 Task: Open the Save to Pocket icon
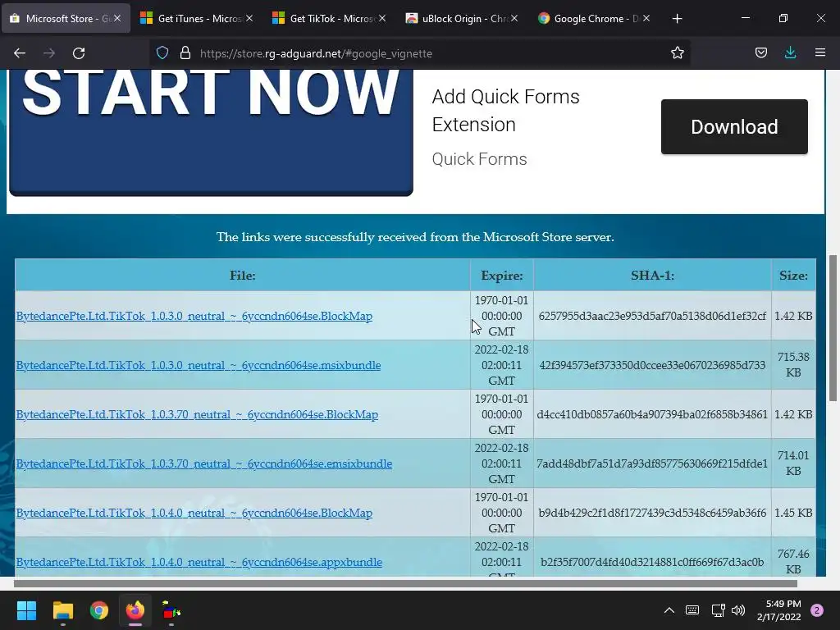pos(760,53)
